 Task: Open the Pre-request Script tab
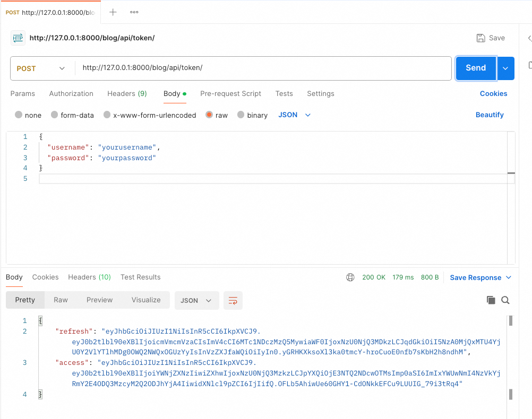click(231, 93)
